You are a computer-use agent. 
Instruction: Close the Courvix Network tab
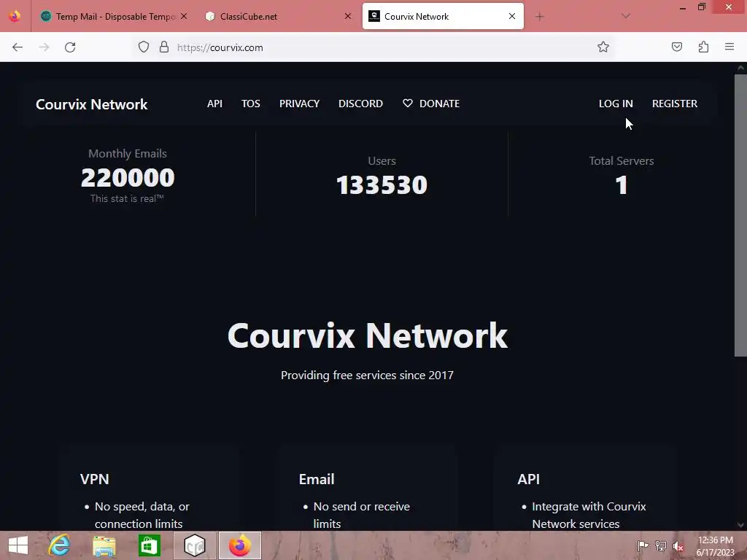tap(512, 16)
